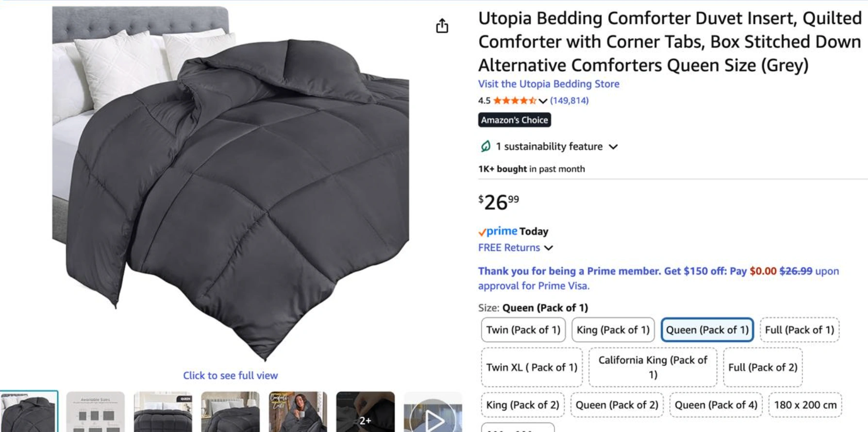Open the 2+ more images thumbnail
Screen dimensions: 868x432
click(x=366, y=412)
